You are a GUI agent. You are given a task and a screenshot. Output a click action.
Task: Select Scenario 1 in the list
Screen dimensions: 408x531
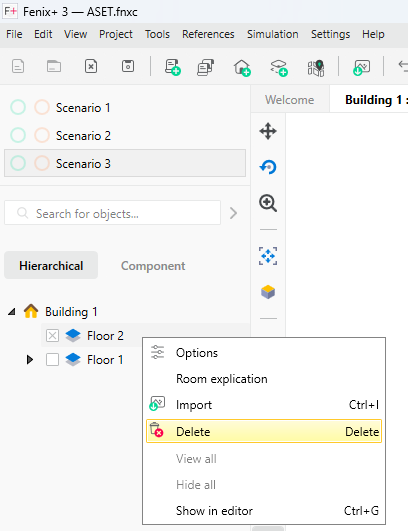(x=125, y=107)
